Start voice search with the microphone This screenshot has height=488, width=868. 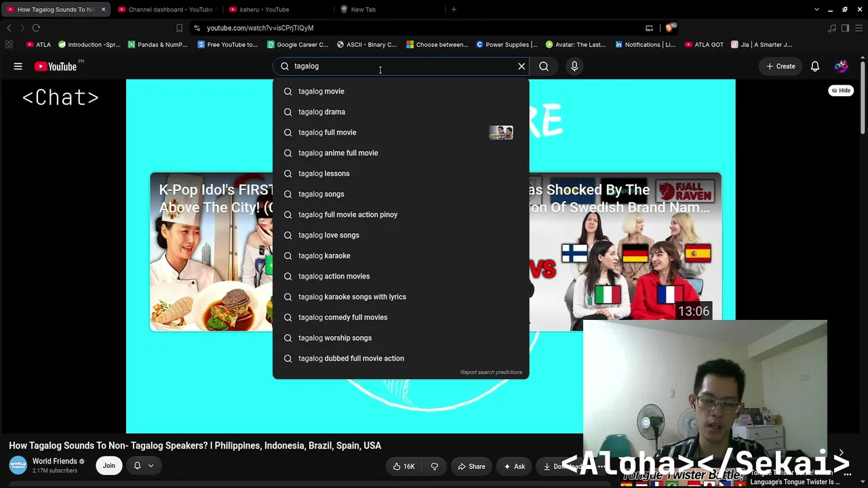point(574,66)
